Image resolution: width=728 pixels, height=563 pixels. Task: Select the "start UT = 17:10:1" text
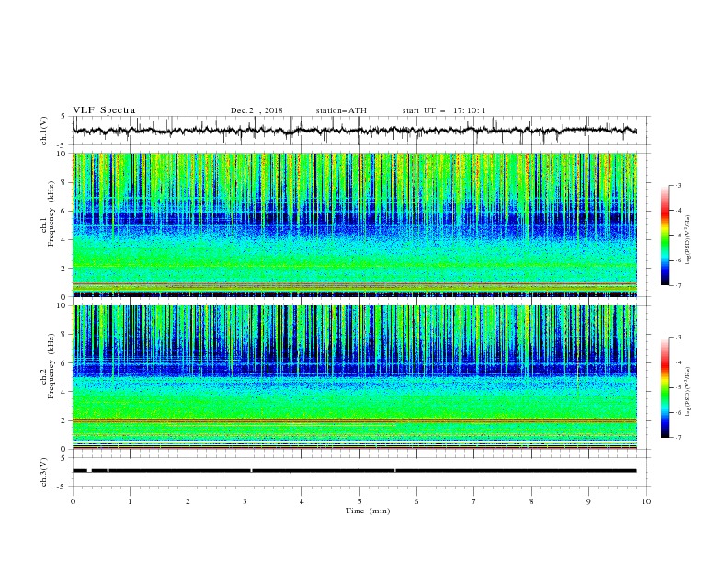click(x=444, y=110)
